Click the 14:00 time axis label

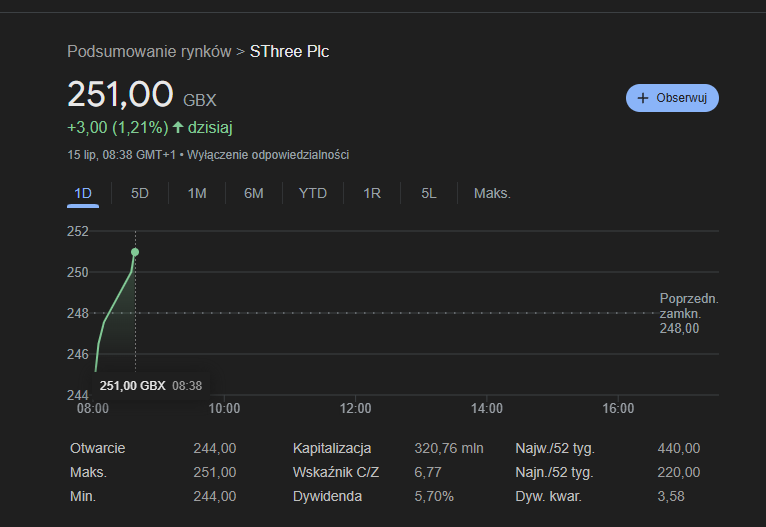(x=487, y=408)
